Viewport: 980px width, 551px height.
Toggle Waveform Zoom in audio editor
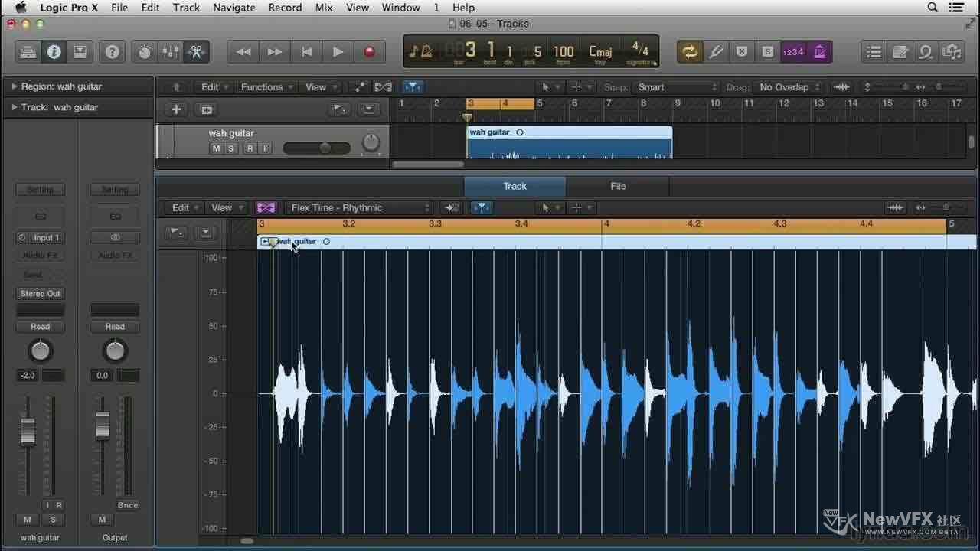point(893,207)
